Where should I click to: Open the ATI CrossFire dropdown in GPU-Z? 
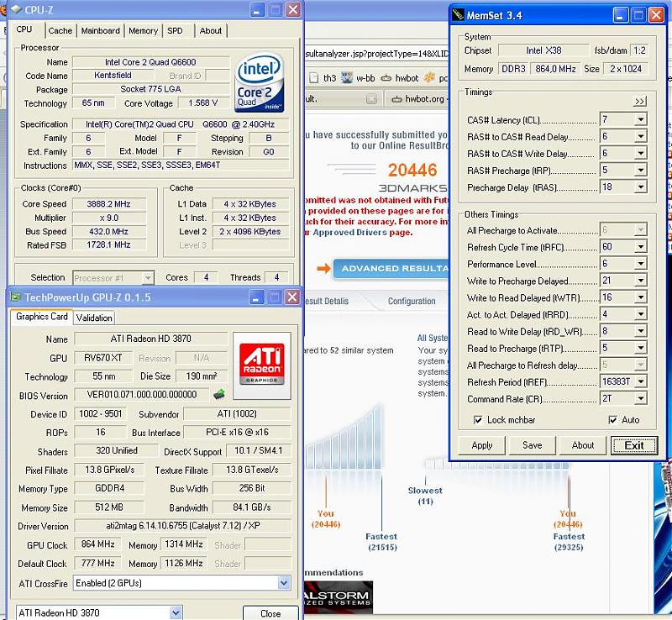click(283, 583)
